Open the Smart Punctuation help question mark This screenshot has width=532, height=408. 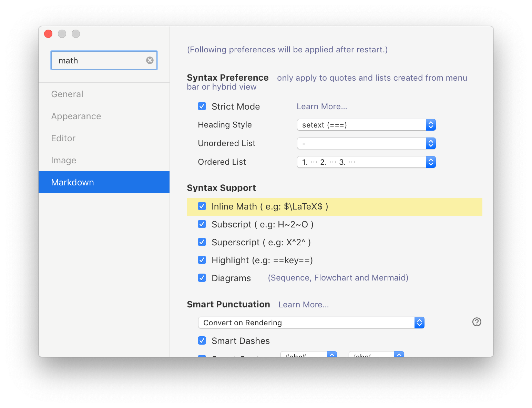pos(477,322)
